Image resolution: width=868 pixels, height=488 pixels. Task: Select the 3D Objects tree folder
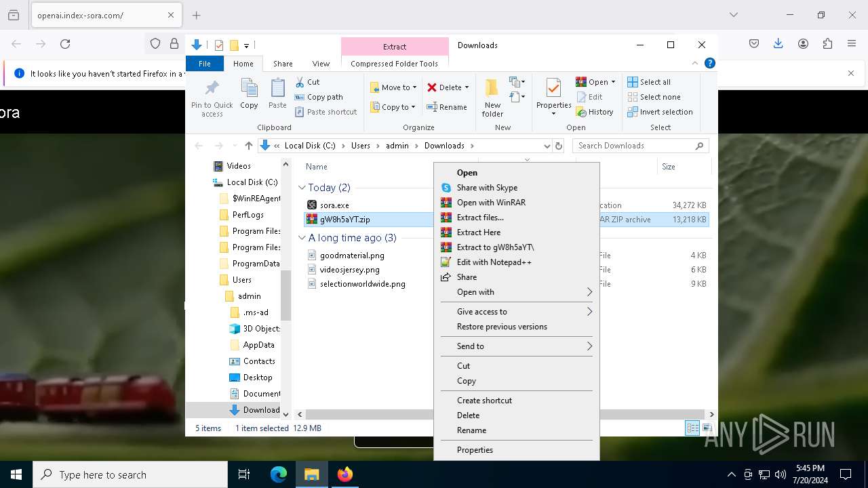(261, 329)
